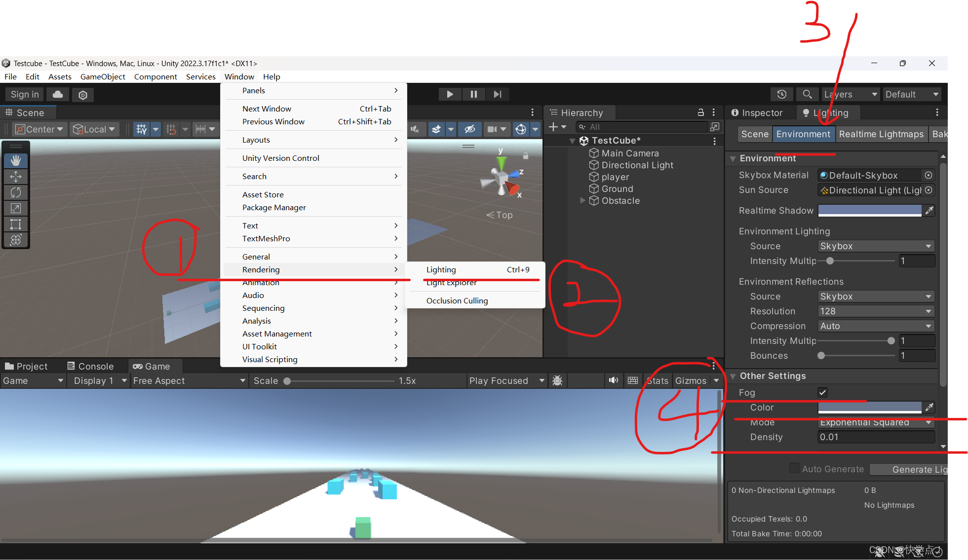
Task: Open Free Aspect dropdown in Game view
Action: point(189,380)
